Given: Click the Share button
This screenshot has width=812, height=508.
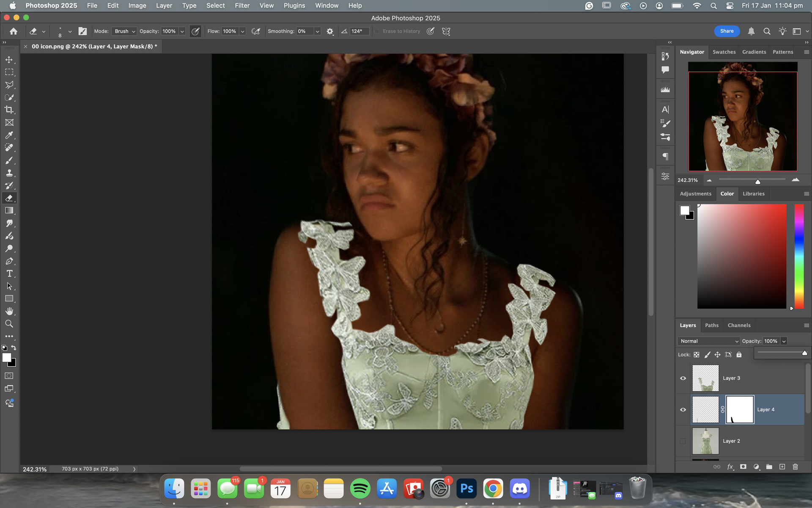Looking at the screenshot, I should tap(727, 31).
